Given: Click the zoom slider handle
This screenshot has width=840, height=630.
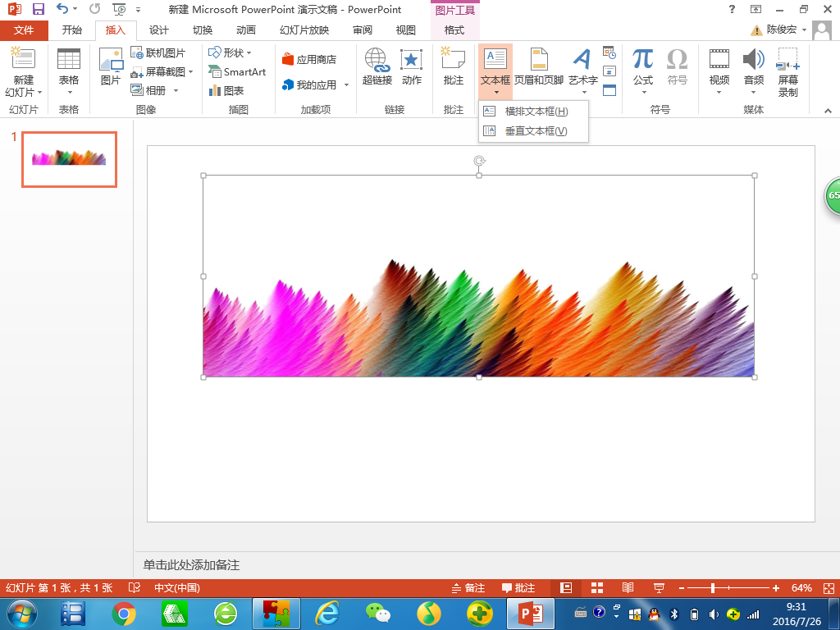Looking at the screenshot, I should point(713,588).
